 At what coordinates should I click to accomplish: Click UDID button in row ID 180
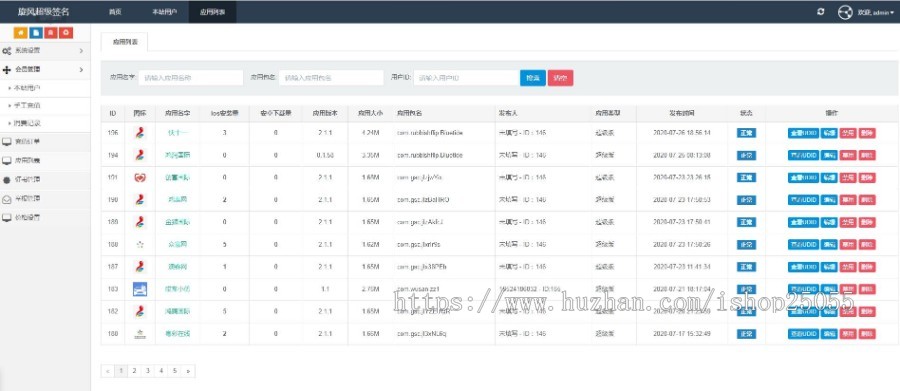pos(803,334)
